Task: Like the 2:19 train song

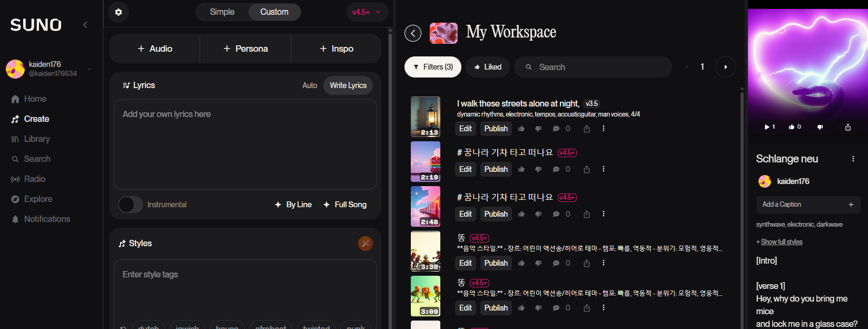Action: pyautogui.click(x=521, y=169)
